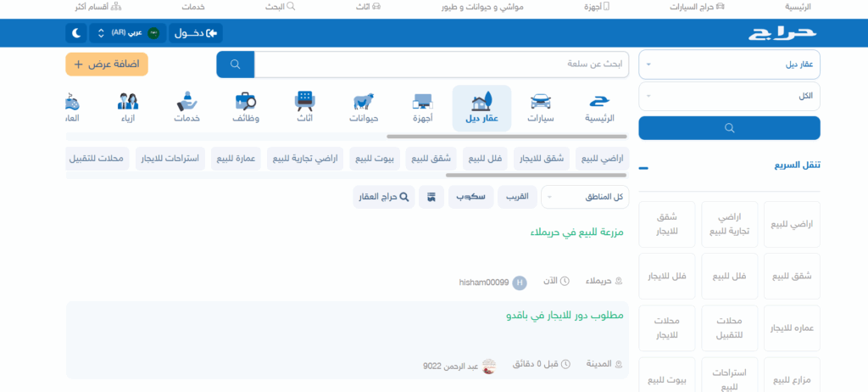This screenshot has height=392, width=868.
Task: Open the مزرعة للبيع في حريملاء listing
Action: [577, 232]
